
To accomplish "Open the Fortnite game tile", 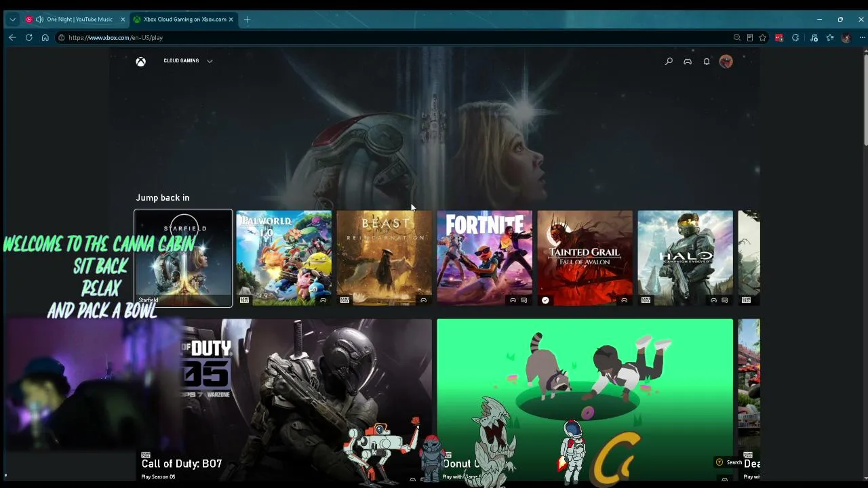I will [x=484, y=258].
